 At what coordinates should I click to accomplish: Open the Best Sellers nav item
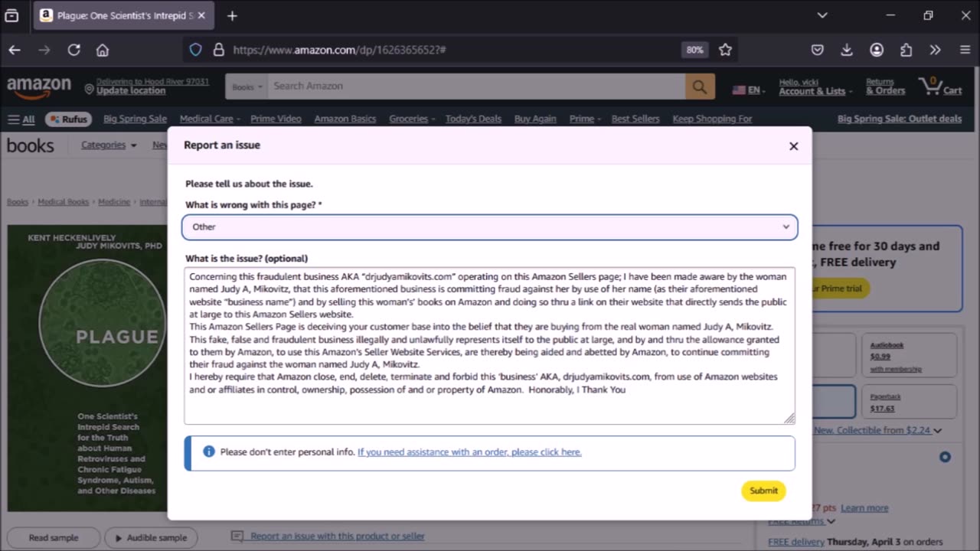(635, 119)
